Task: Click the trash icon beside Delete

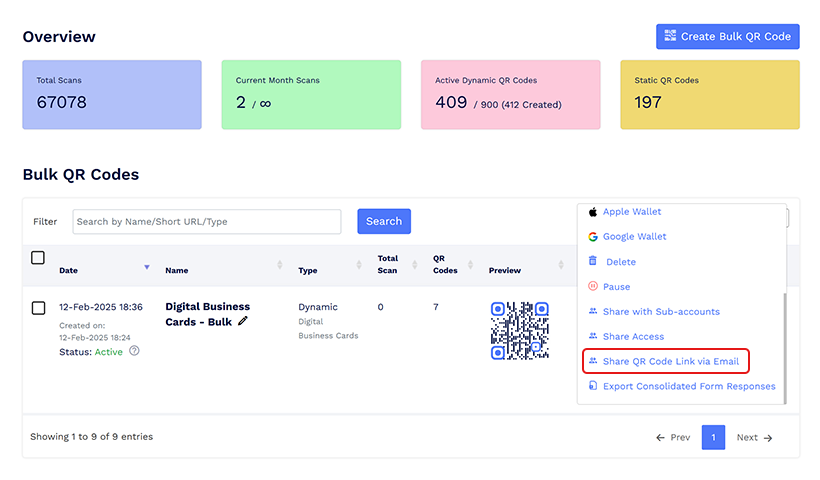Action: click(593, 261)
